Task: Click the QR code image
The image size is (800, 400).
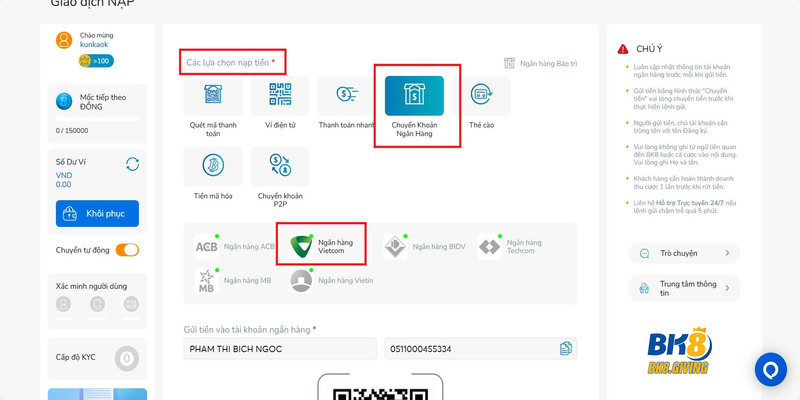Action: (380, 394)
